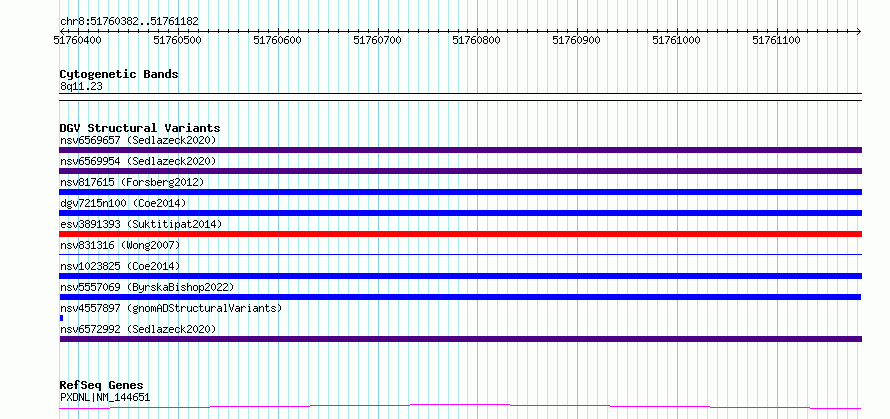The width and height of the screenshot is (890, 419).
Task: Click ruler position 51760500
Action: point(177,40)
